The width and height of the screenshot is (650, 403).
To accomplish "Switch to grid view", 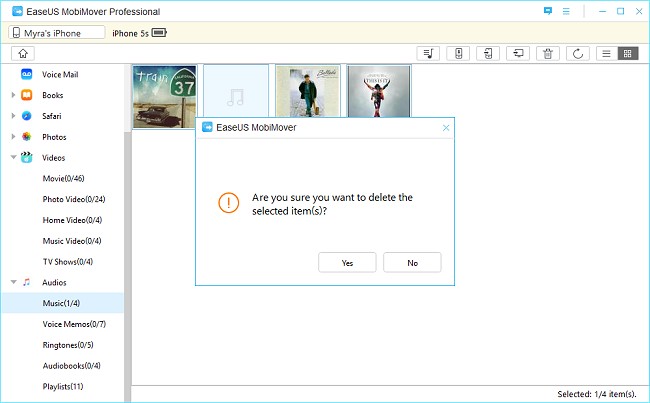I will pos(628,53).
